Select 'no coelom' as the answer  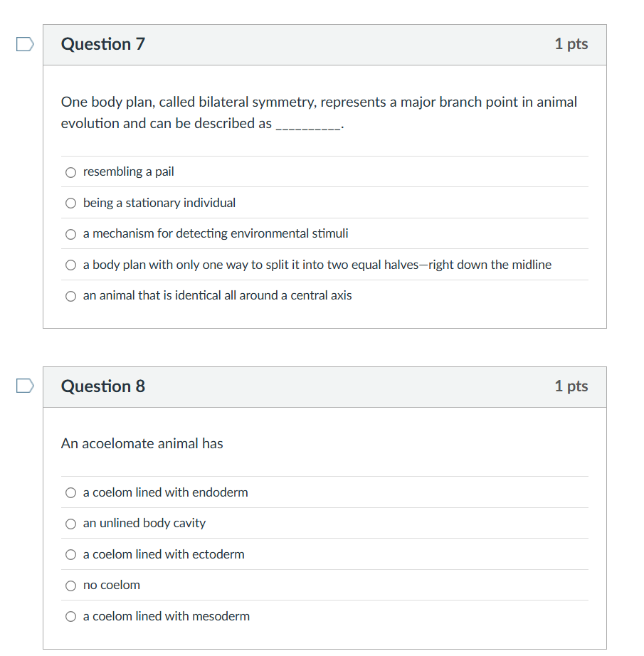pyautogui.click(x=70, y=585)
